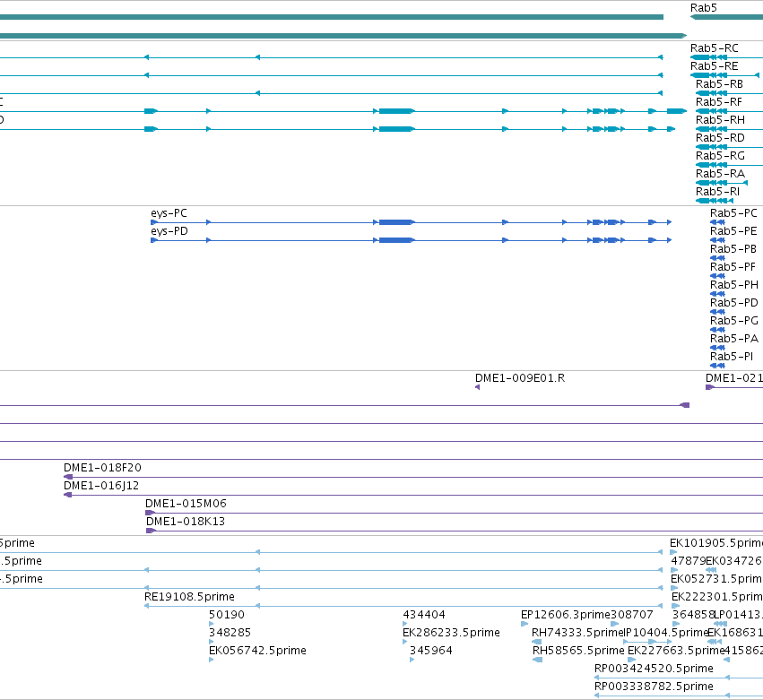Click the DME1-018F20 BAC start arrow
This screenshot has width=763, height=700.
pos(68,477)
